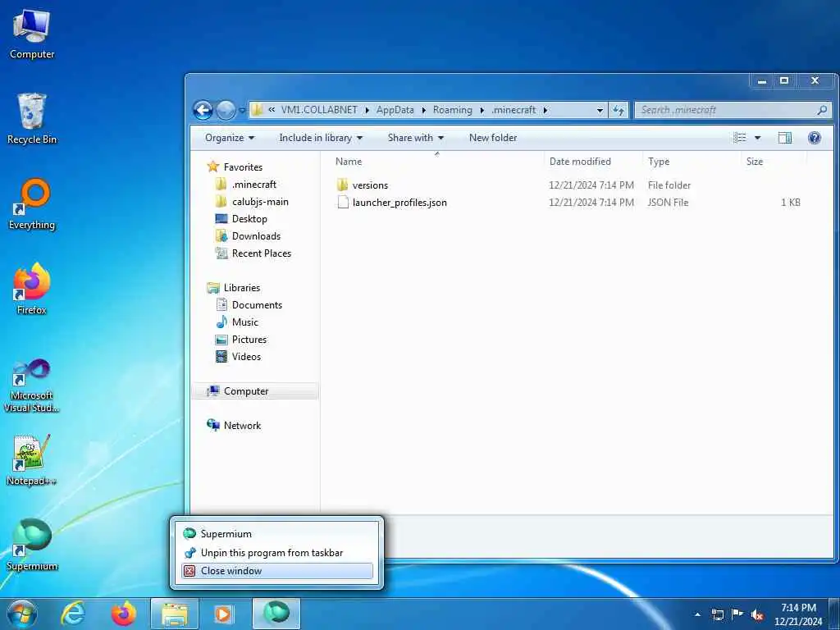The height and width of the screenshot is (630, 840).
Task: Choose Close window in jump list
Action: tap(277, 571)
